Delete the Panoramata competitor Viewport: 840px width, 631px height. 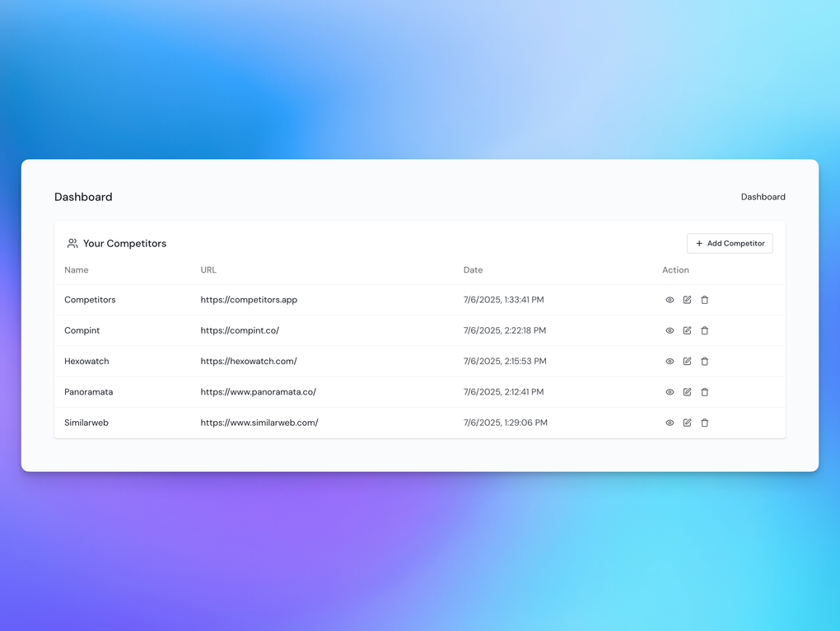[704, 392]
